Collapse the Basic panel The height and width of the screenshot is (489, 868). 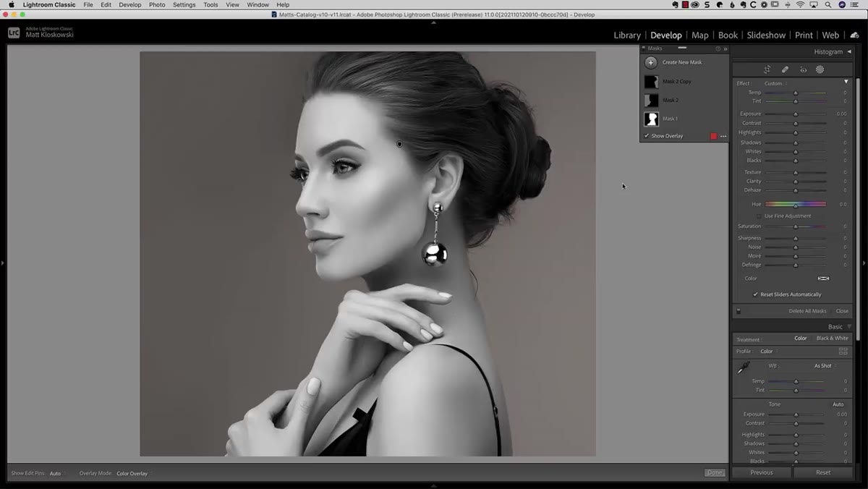849,327
